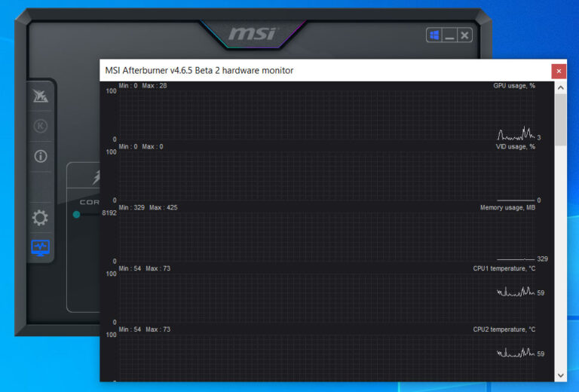Open Afterburner settings gear icon
Viewport: 579px width, 392px height.
coord(40,218)
